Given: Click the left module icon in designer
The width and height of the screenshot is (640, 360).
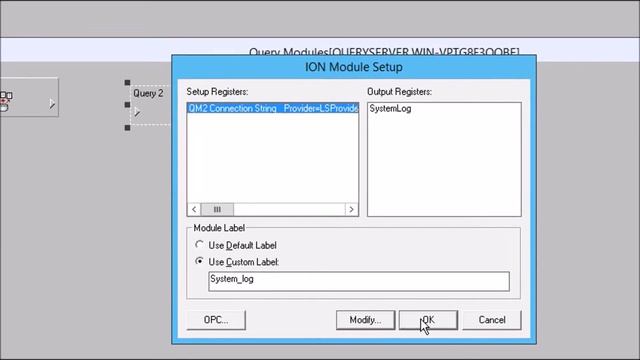Looking at the screenshot, I should 6,101.
